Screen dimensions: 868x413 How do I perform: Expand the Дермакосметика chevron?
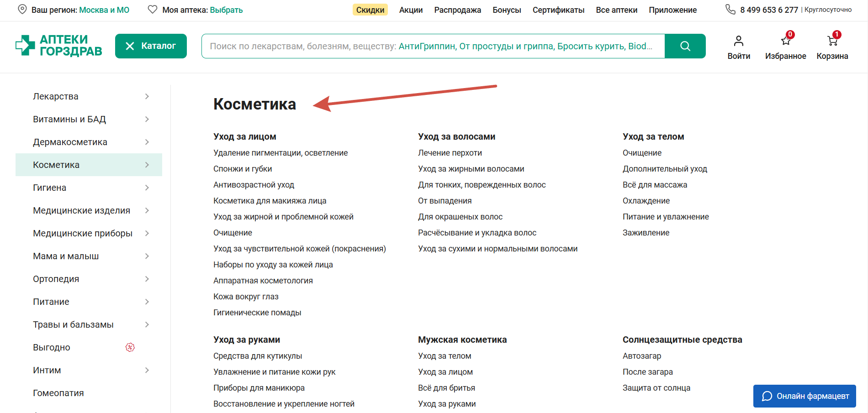pyautogui.click(x=147, y=142)
